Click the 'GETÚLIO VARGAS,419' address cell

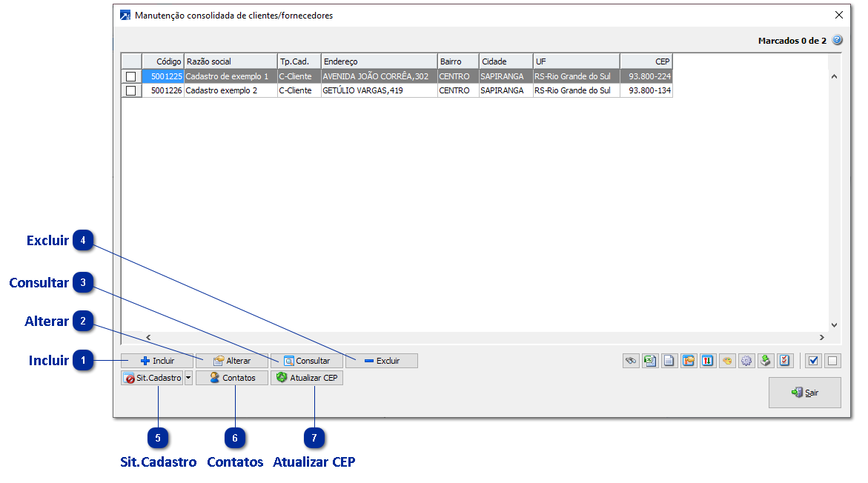380,90
